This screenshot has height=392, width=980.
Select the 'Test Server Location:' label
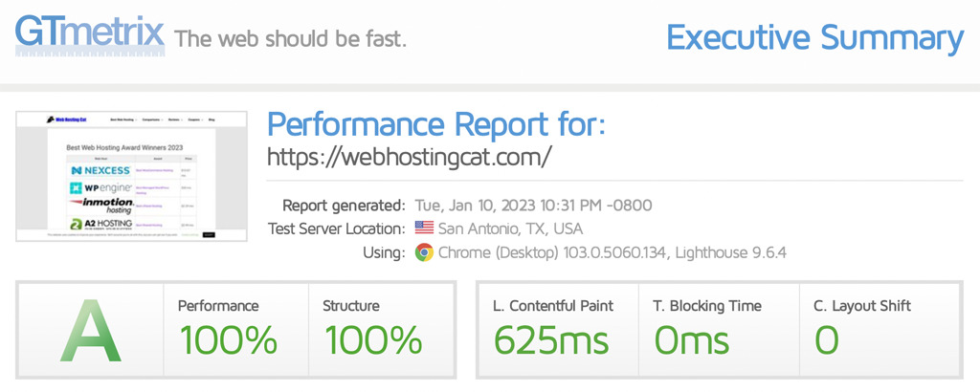coord(336,229)
